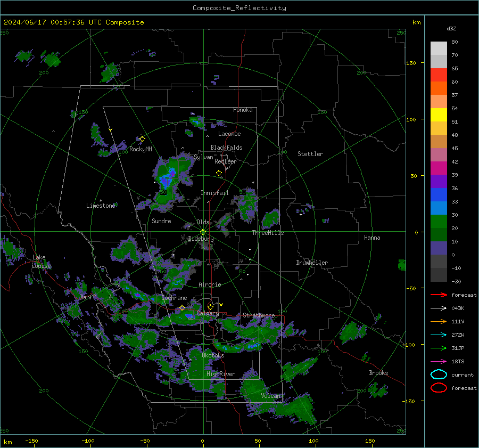Image resolution: width=479 pixels, height=448 pixels.
Task: Click the white 04DK arrow in the legend
Action: (x=439, y=308)
